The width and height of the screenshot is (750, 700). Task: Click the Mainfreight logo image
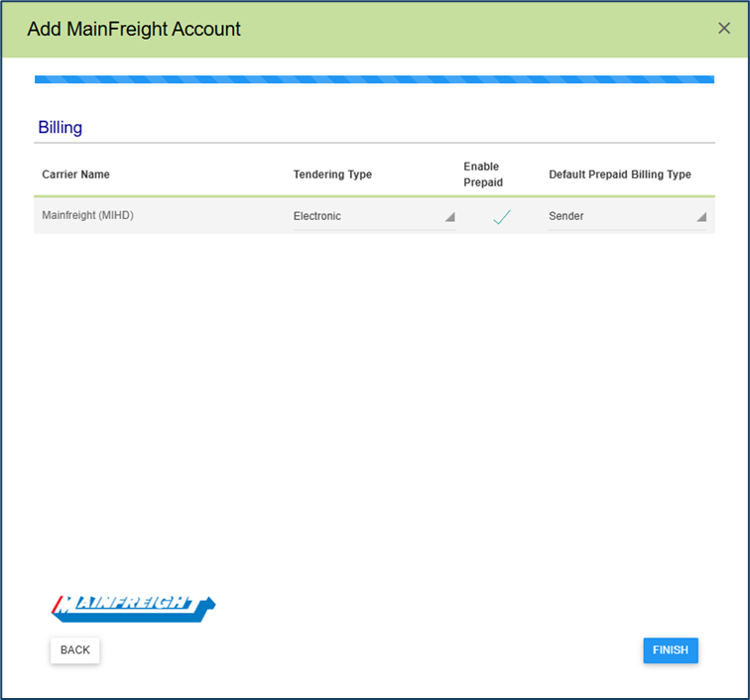click(133, 607)
